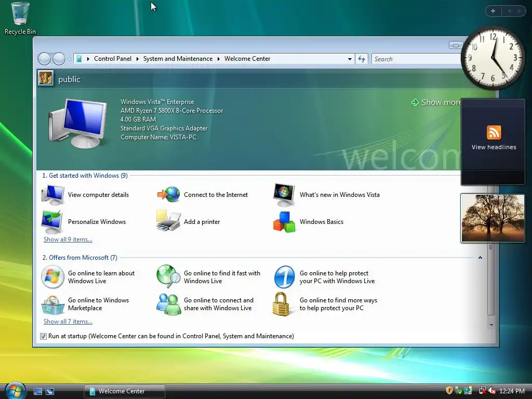Screen dimensions: 532x399
Task: Click the scrollbar down arrow
Action: 491,325
